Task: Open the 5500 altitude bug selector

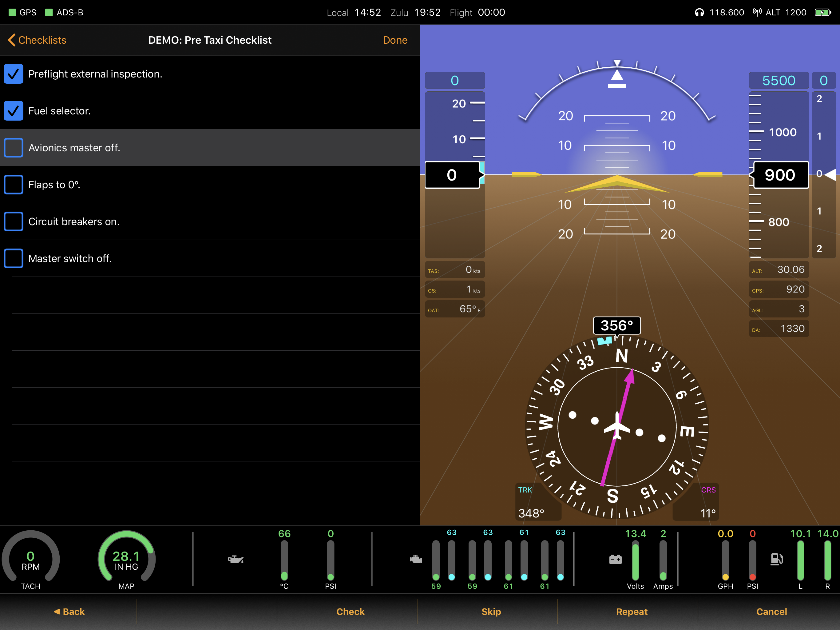Action: tap(779, 81)
